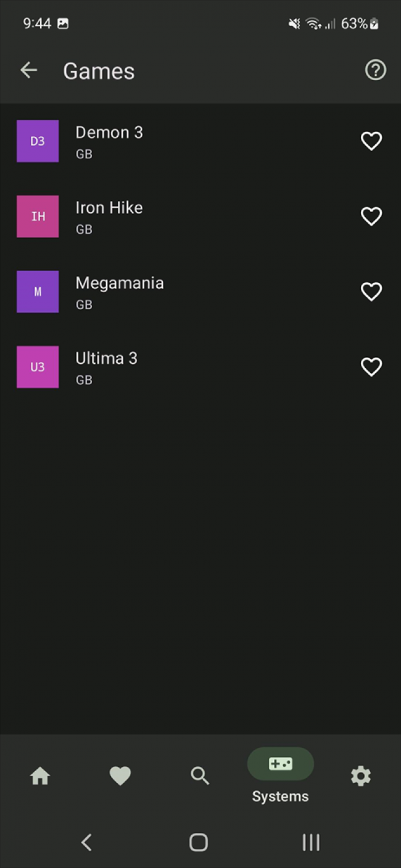Launch the Megamania game title

(120, 284)
